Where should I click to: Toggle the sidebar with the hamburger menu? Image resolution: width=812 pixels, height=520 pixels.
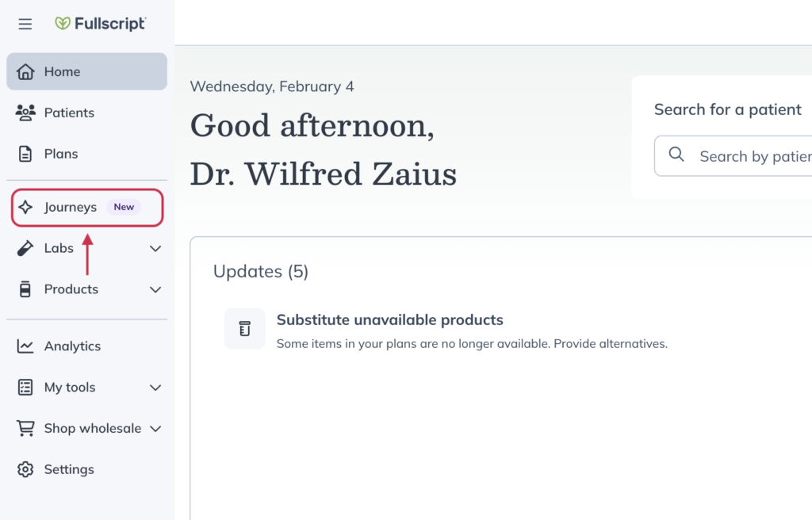point(25,23)
